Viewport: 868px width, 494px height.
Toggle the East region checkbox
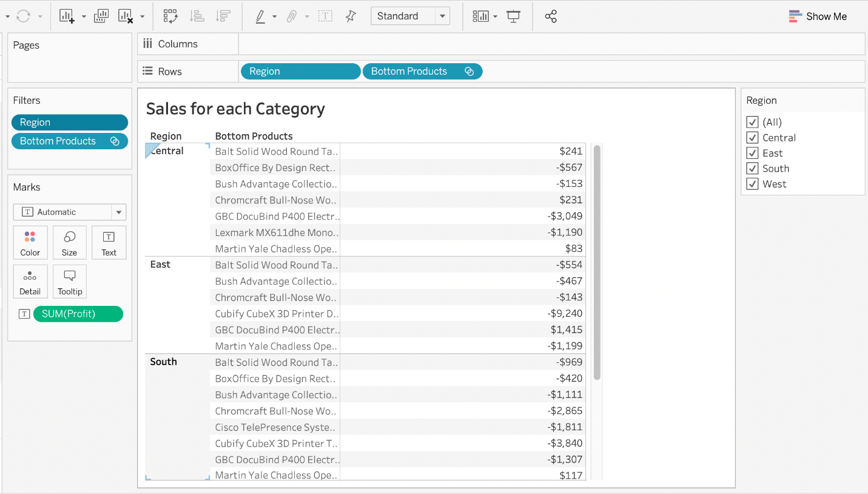coord(753,153)
